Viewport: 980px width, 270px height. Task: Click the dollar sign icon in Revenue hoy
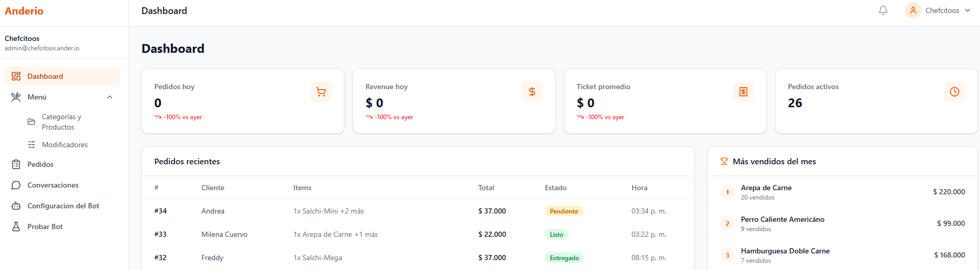[532, 92]
